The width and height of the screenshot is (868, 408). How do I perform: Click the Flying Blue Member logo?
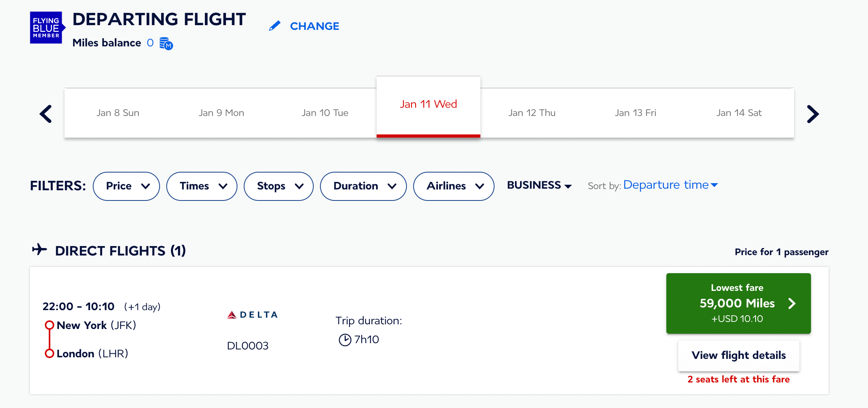click(46, 28)
